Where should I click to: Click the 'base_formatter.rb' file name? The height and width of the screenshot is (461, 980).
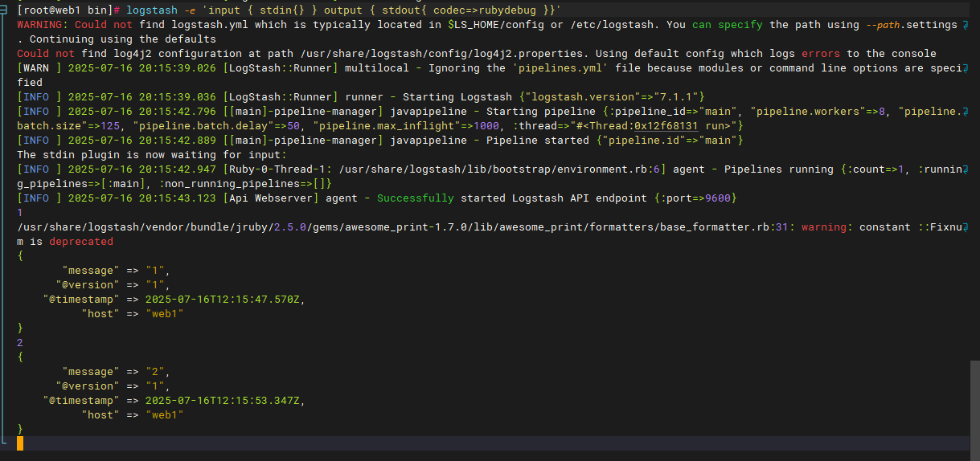pyautogui.click(x=715, y=227)
